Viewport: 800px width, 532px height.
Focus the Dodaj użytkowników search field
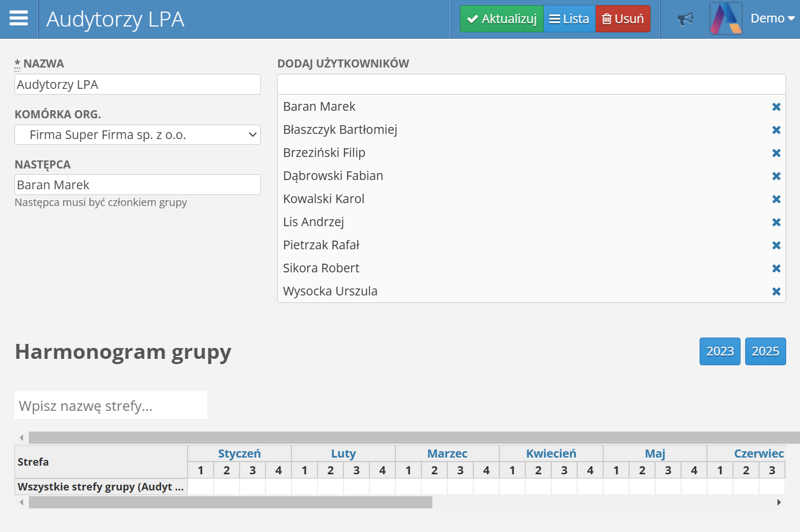pyautogui.click(x=531, y=84)
